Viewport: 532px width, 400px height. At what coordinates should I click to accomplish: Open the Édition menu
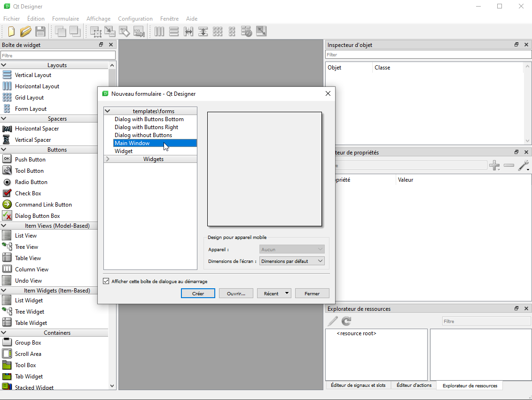point(36,19)
